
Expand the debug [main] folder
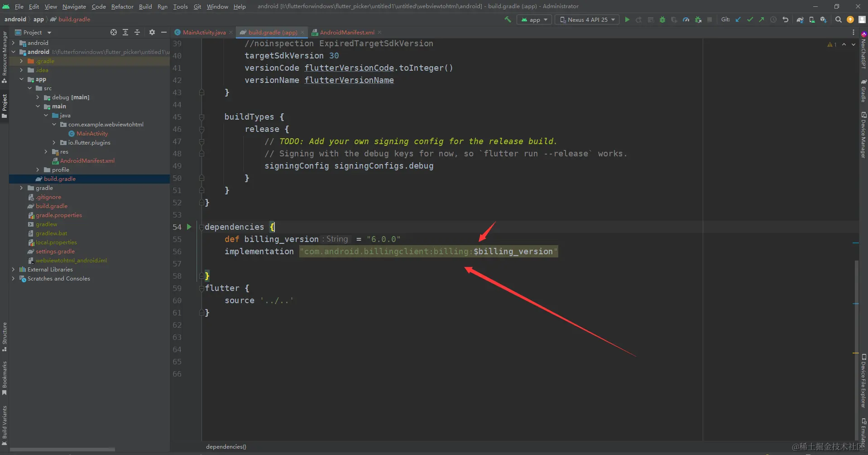[38, 97]
